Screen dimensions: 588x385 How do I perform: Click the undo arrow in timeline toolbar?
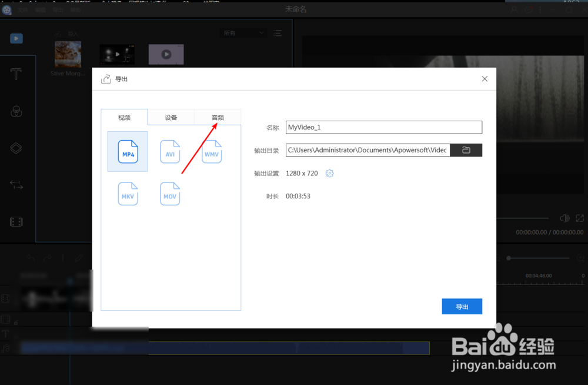click(x=31, y=258)
